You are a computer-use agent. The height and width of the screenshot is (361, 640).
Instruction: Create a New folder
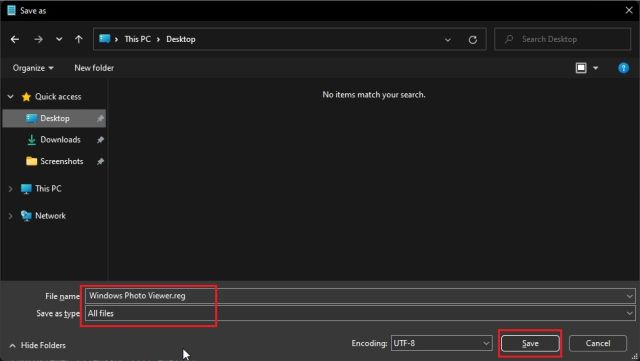[94, 68]
